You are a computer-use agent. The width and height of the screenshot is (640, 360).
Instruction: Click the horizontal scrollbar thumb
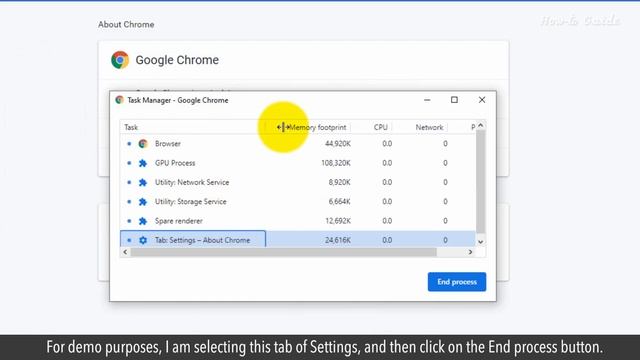[x=284, y=252]
